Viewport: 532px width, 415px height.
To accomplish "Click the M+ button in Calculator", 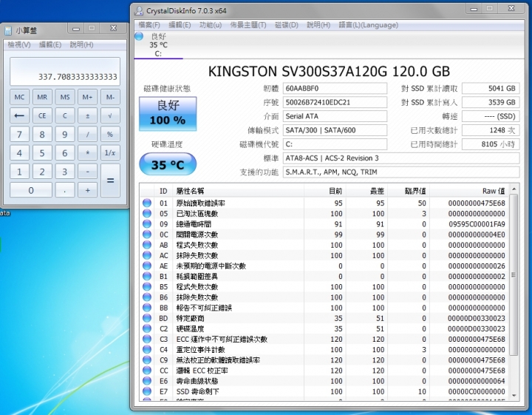I will coord(87,97).
